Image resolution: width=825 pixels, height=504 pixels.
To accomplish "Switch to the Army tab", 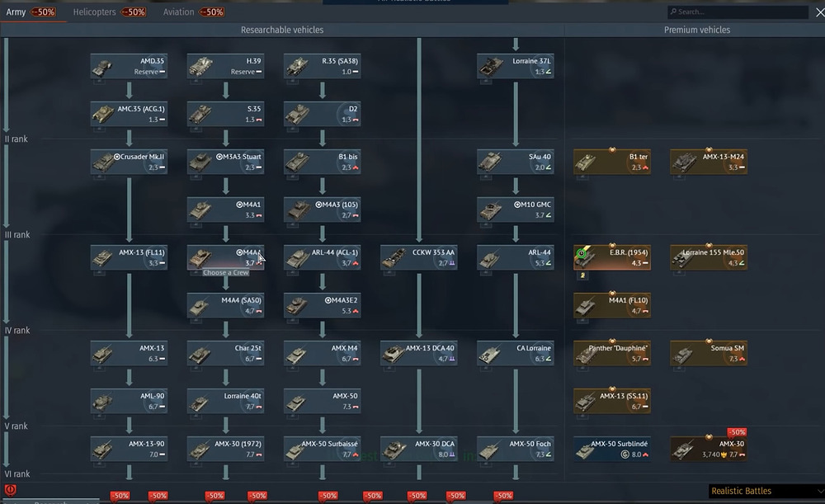I will click(16, 12).
